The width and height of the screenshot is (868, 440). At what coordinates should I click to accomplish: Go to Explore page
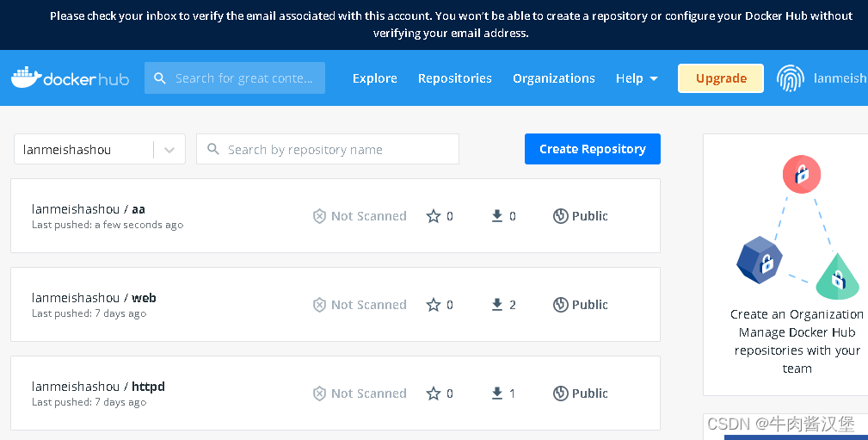point(375,78)
